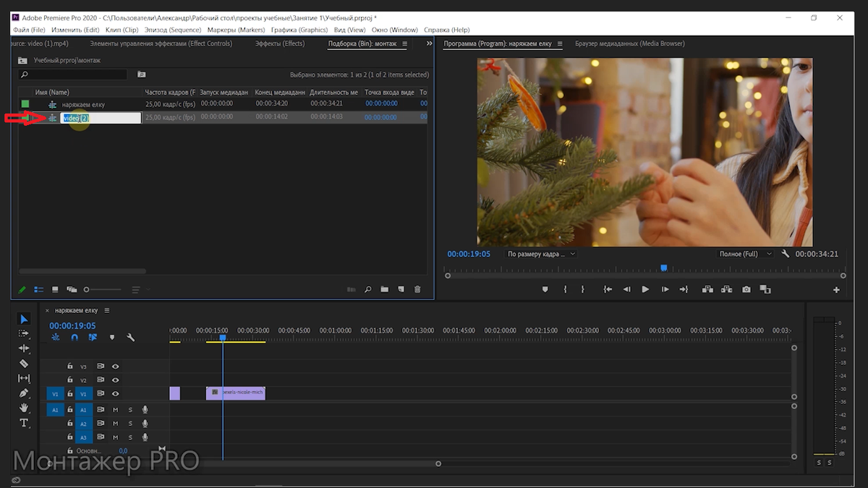The height and width of the screenshot is (488, 868).
Task: Open timeline panel menu for наряжаем елку
Action: point(107,310)
